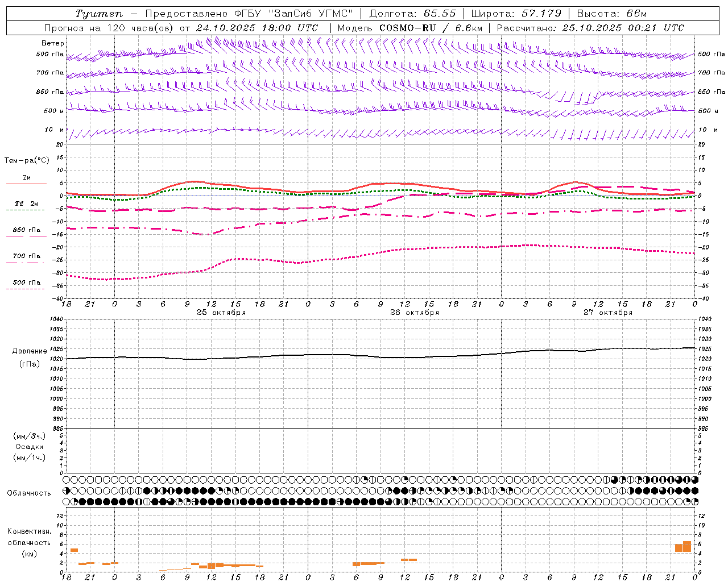Image resolution: width=728 pixels, height=582 pixels.
Task: Click the (гПа) unit label under Давление
Action: (x=30, y=364)
